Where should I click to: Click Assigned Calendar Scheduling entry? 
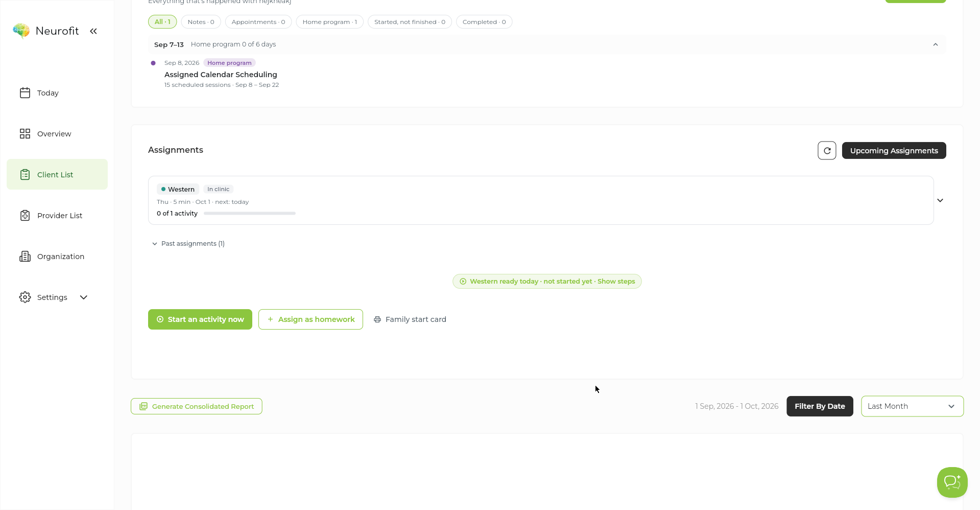click(x=221, y=75)
